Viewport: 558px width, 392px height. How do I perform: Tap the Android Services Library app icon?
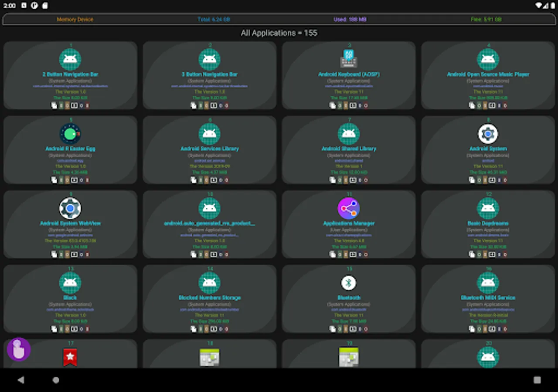(x=210, y=134)
